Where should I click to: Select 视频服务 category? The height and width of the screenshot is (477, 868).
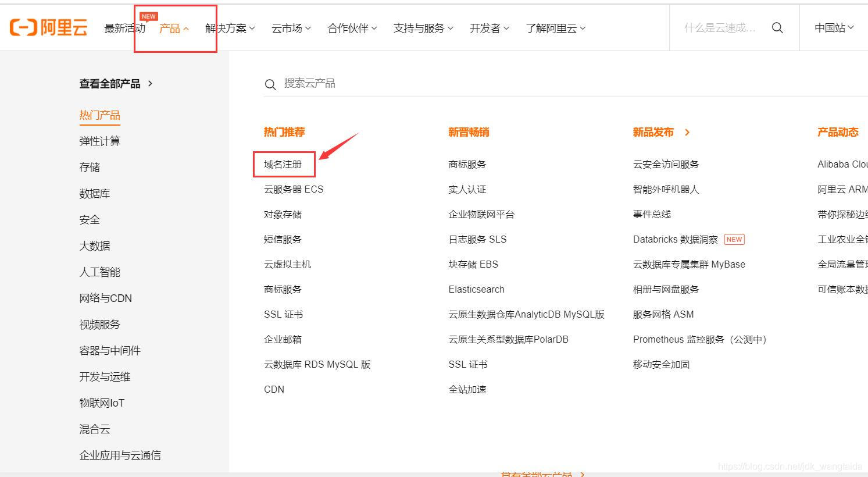click(x=99, y=324)
